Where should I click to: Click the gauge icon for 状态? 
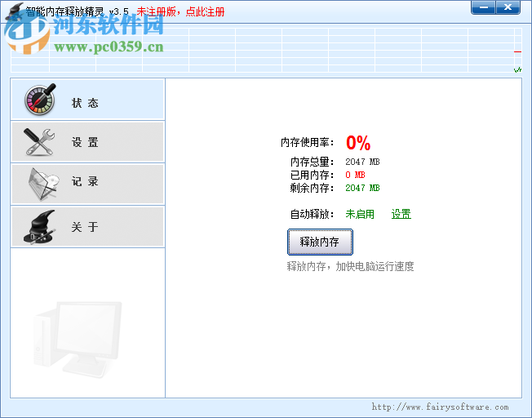tap(40, 99)
